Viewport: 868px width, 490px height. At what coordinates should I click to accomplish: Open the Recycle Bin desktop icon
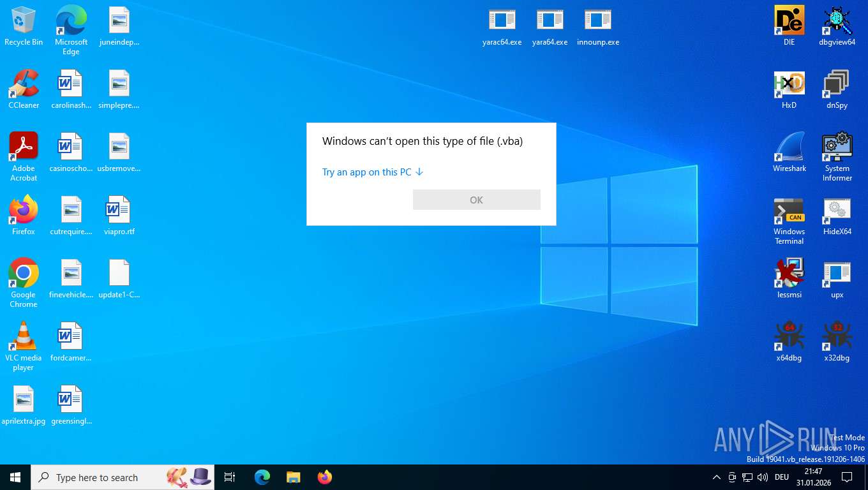click(24, 26)
